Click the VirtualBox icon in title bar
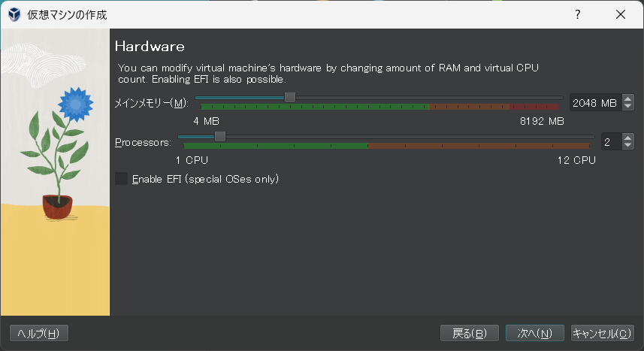This screenshot has height=351, width=644. click(14, 14)
